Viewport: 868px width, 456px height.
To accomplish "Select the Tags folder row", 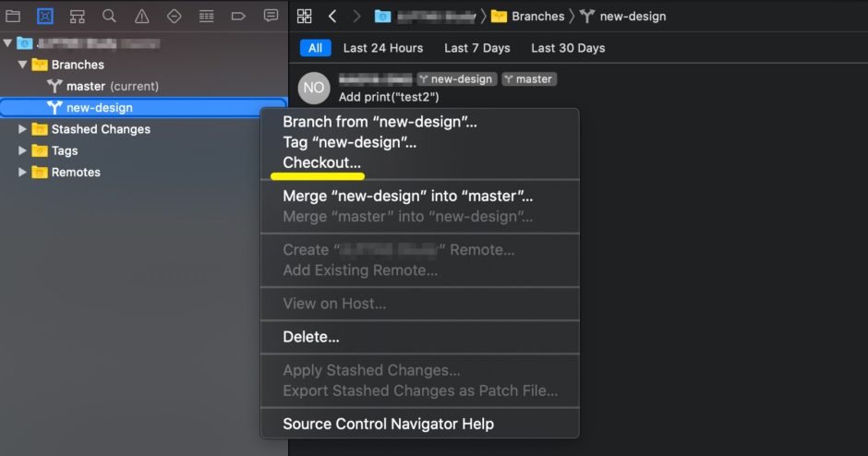I will 144,150.
